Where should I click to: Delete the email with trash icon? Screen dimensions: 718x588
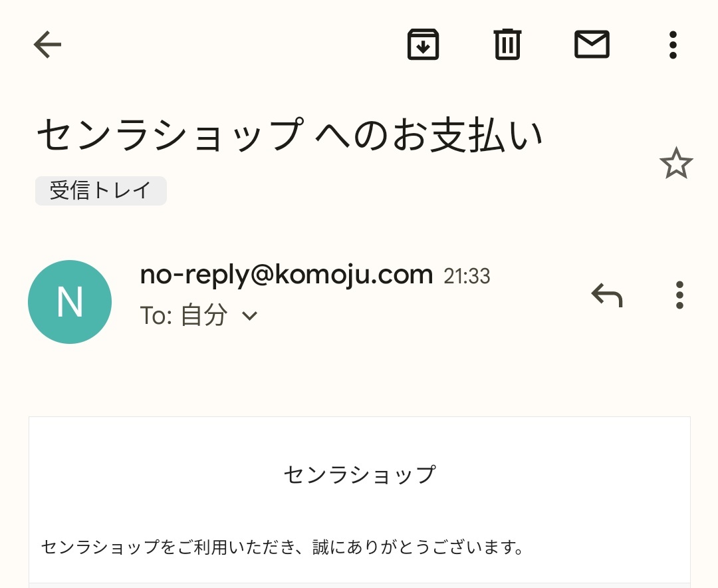pyautogui.click(x=507, y=45)
